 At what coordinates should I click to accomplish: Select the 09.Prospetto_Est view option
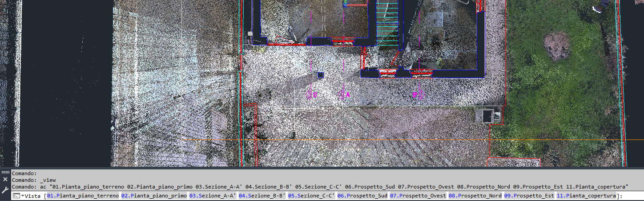click(x=529, y=196)
